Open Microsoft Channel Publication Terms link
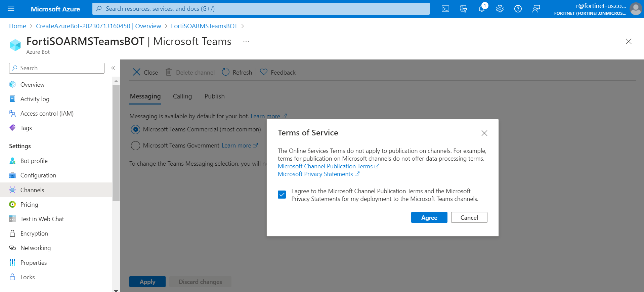This screenshot has height=292, width=644. 325,166
